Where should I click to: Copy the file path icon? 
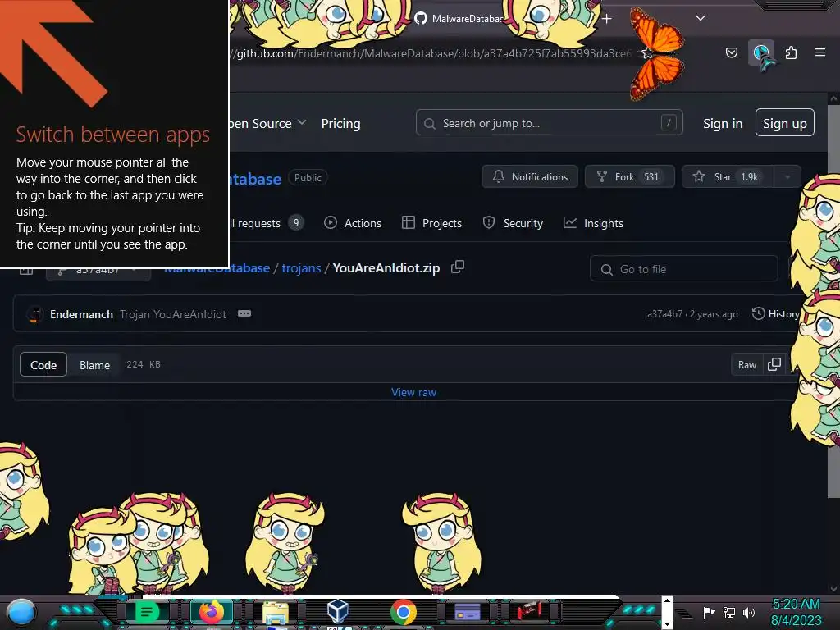click(458, 267)
